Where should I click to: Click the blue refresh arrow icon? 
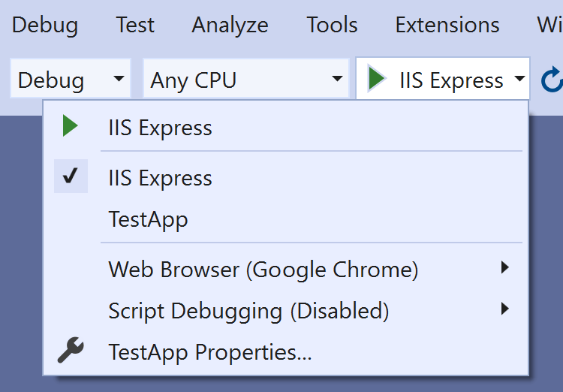pos(552,79)
